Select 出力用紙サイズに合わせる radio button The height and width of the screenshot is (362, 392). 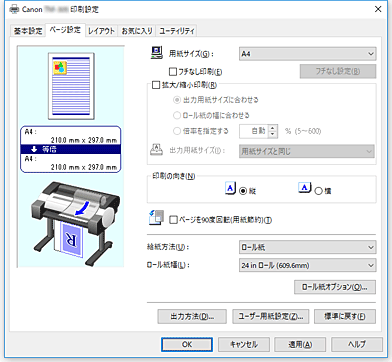coord(177,100)
